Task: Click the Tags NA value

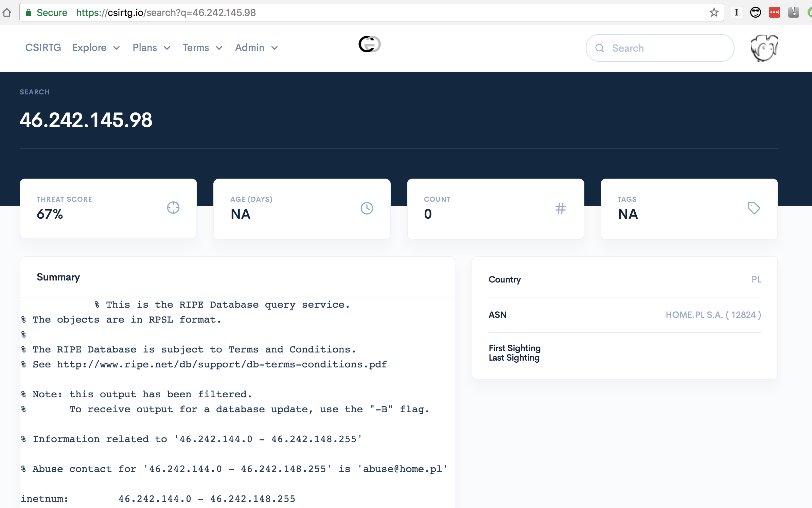Action: [628, 214]
